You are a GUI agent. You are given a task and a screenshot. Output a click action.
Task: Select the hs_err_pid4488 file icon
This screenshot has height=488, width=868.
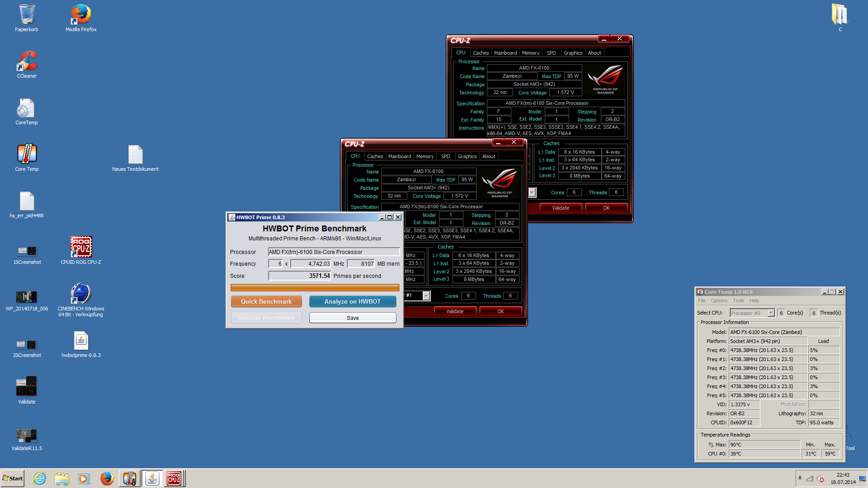(27, 204)
